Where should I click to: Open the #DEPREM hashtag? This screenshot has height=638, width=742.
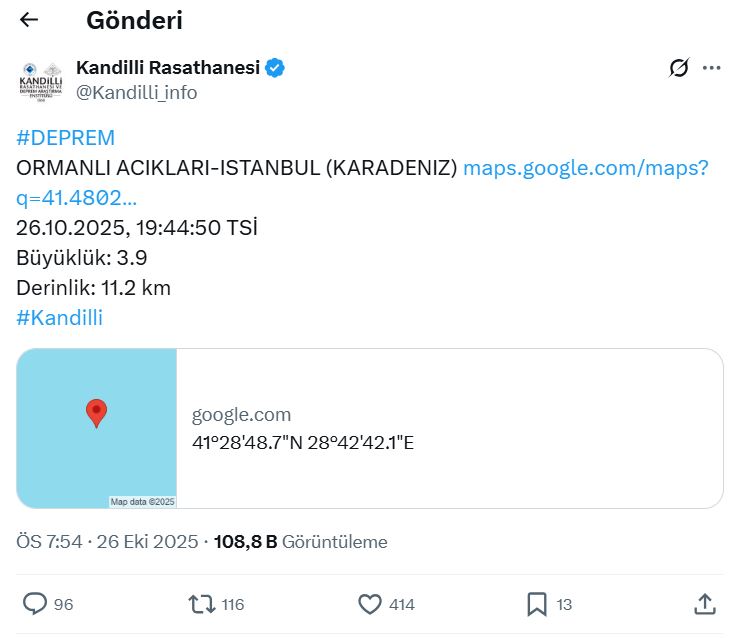click(66, 138)
